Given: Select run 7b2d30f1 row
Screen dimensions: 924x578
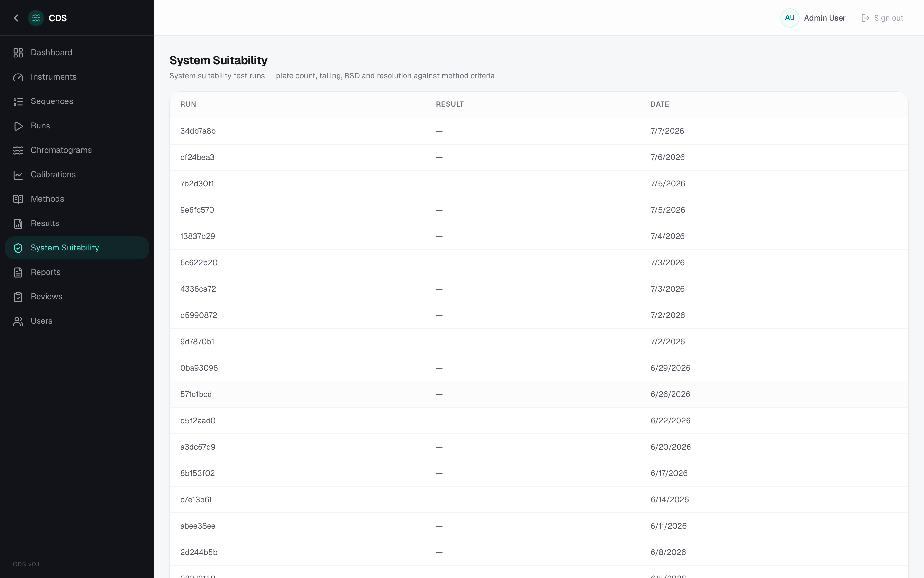Looking at the screenshot, I should click(x=539, y=184).
